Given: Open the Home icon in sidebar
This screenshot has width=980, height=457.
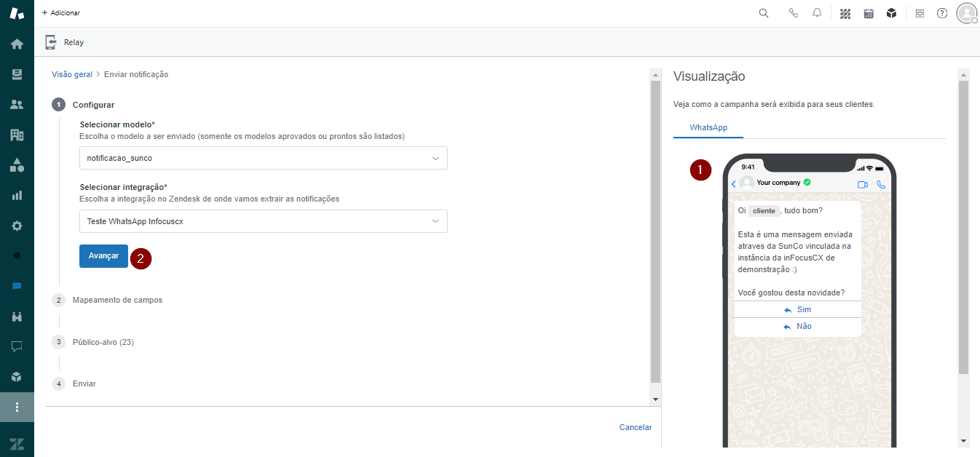Looking at the screenshot, I should (x=17, y=44).
